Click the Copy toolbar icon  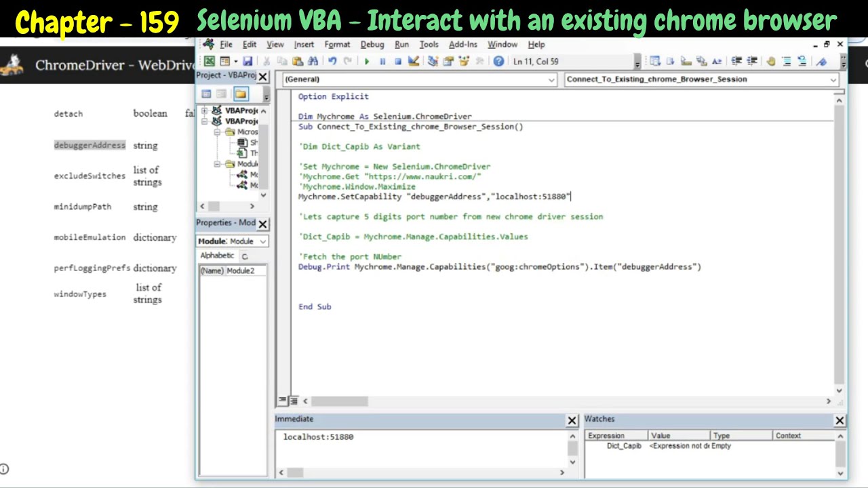(x=281, y=61)
